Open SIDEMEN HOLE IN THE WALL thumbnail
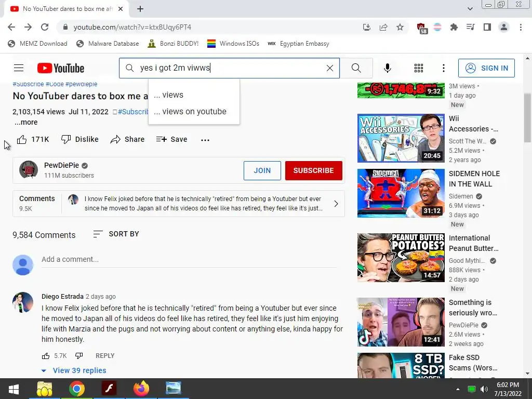Viewport: 532px width, 399px height. (x=401, y=193)
